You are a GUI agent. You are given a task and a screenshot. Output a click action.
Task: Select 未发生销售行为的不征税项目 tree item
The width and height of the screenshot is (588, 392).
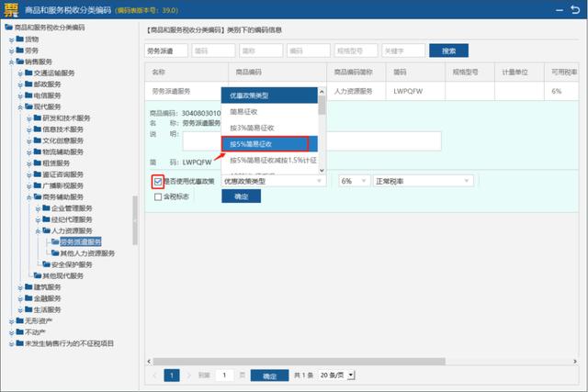tap(70, 343)
